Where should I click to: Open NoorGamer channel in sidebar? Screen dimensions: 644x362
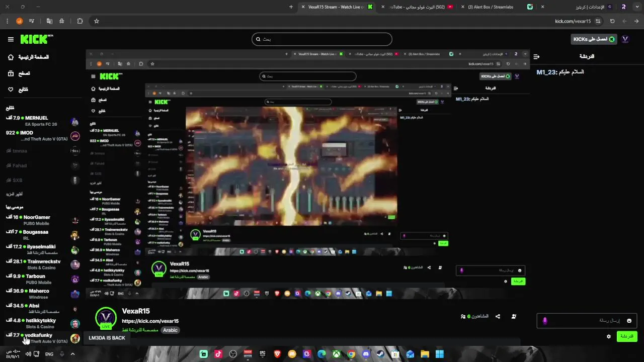point(42,220)
